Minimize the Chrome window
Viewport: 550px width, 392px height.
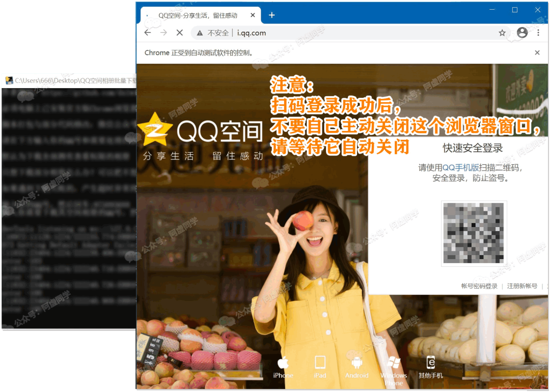[492, 10]
